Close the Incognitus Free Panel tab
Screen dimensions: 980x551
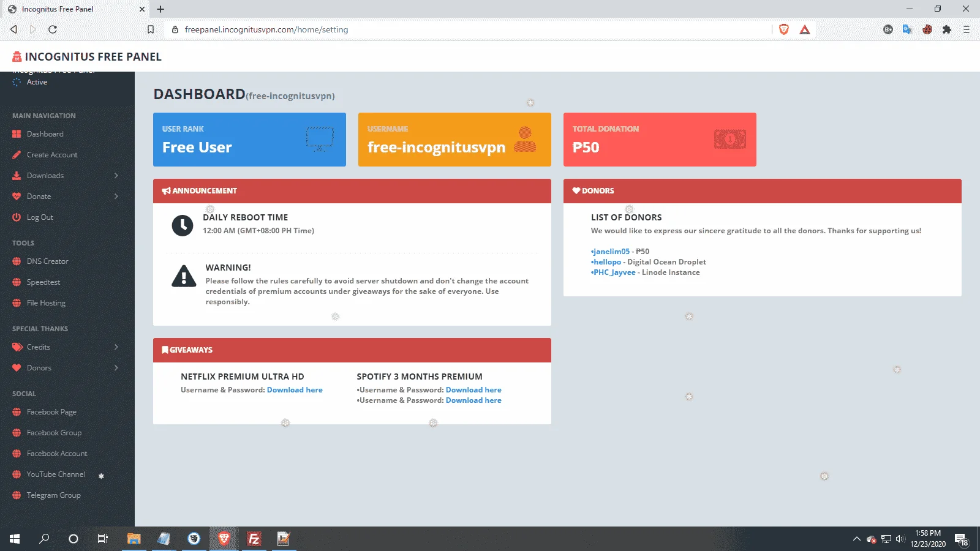(x=142, y=9)
